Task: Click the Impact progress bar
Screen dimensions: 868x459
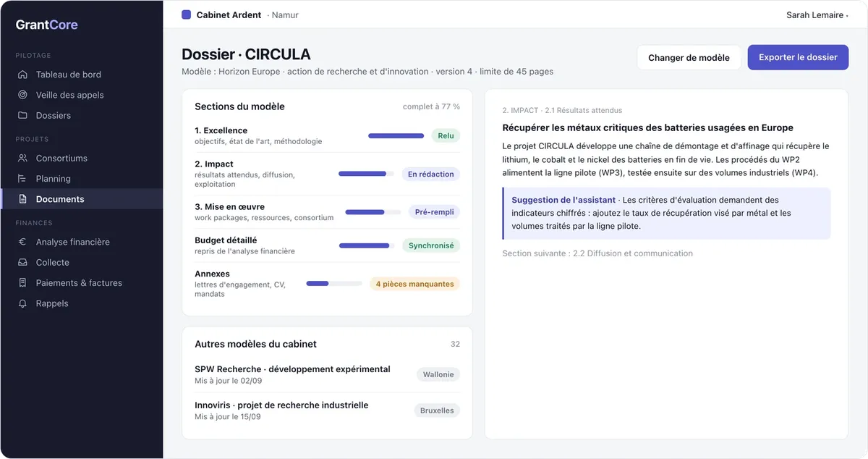Action: pos(366,174)
